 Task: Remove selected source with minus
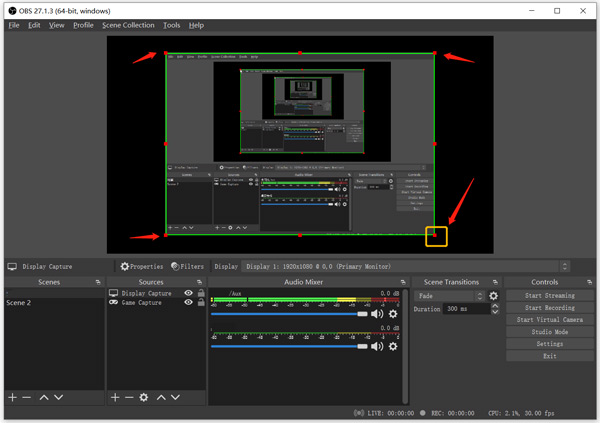129,397
